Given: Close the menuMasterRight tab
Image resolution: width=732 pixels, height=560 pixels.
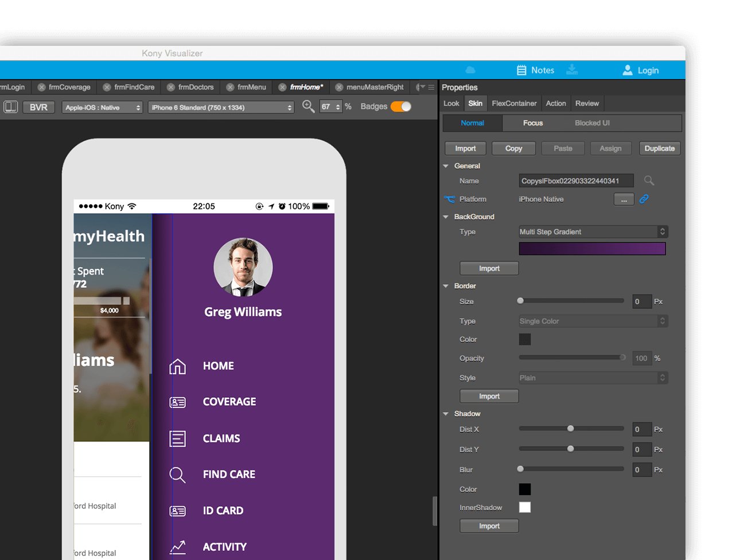Looking at the screenshot, I should pos(339,87).
